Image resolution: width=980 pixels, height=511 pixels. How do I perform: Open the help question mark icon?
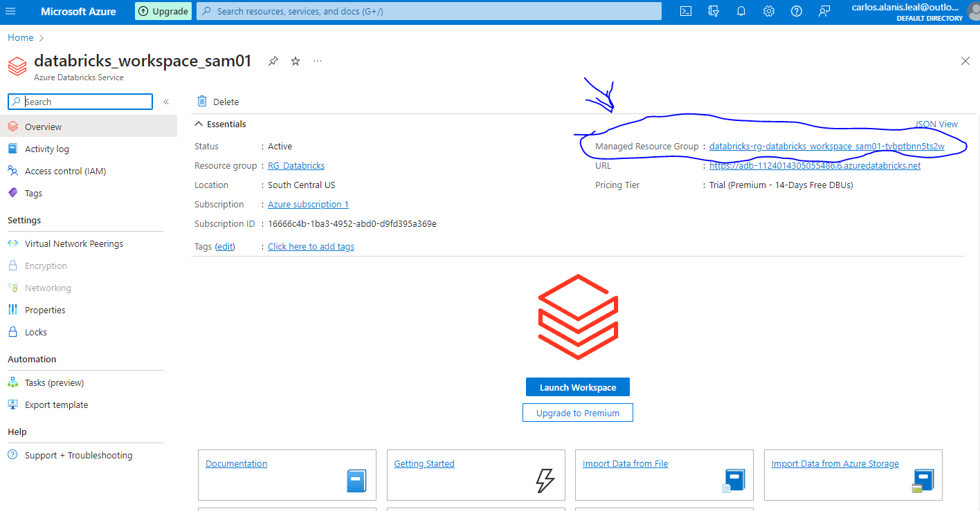click(797, 11)
